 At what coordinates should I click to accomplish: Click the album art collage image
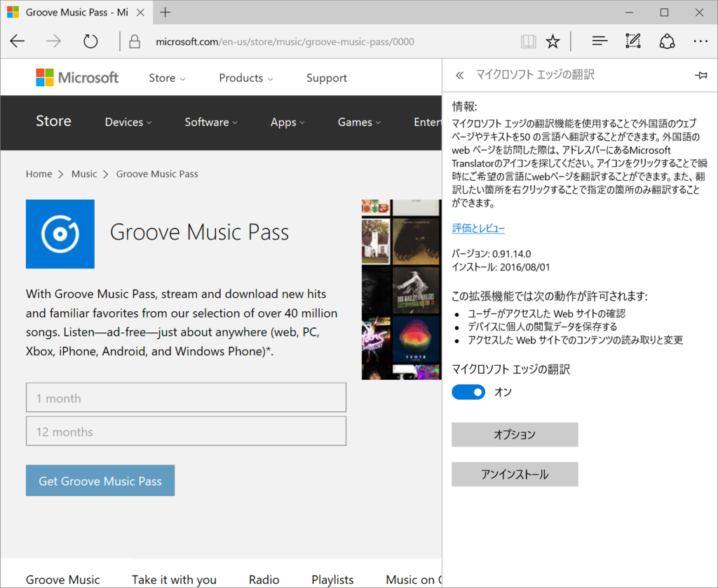pyautogui.click(x=402, y=289)
